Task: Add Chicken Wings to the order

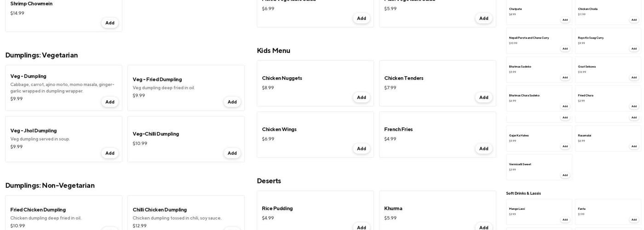Action: (361, 149)
